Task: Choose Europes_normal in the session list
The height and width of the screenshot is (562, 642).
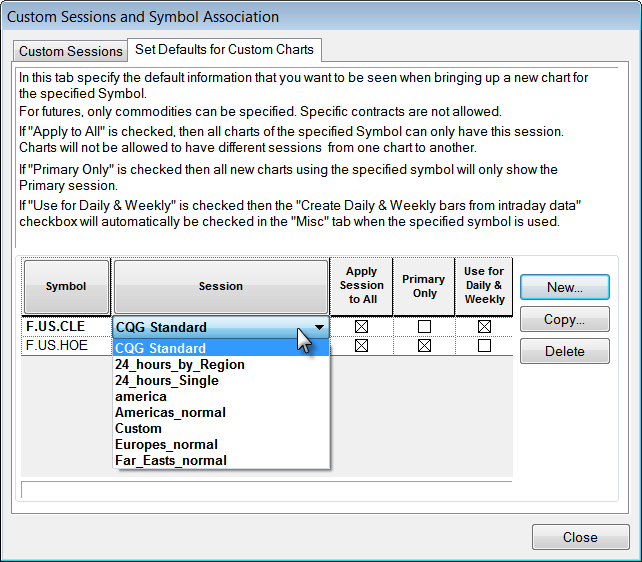Action: point(166,444)
